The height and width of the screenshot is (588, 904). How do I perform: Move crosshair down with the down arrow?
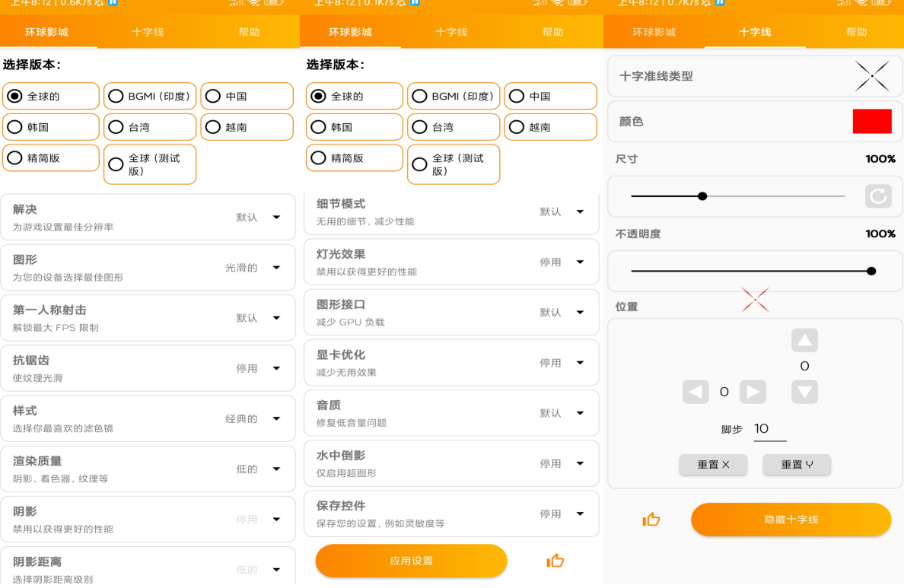pyautogui.click(x=804, y=392)
